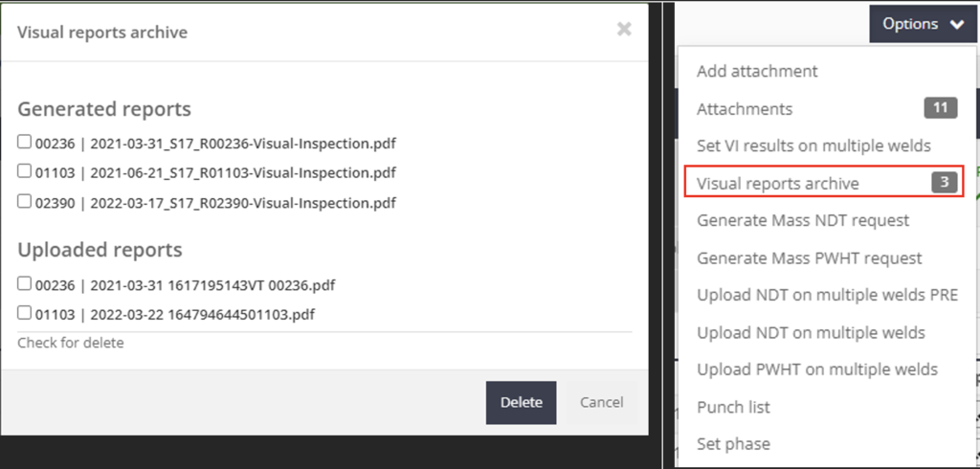Check generated report 02390 Visual-Inspection.pdf
This screenshot has height=469, width=980.
click(24, 201)
